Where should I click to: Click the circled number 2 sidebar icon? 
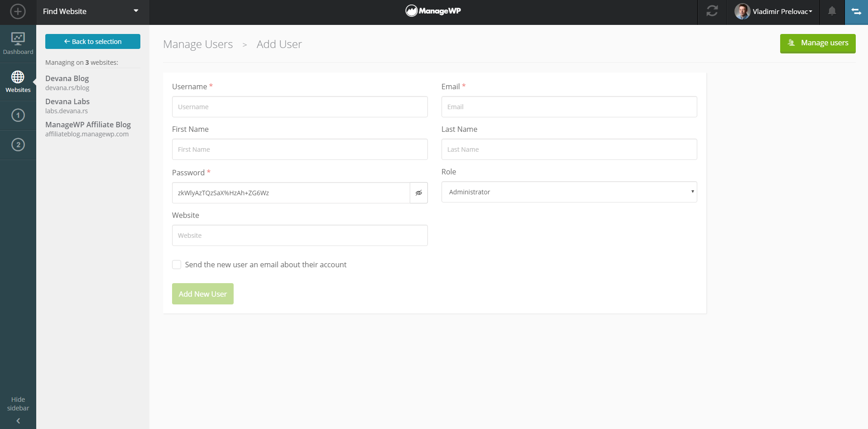tap(18, 145)
